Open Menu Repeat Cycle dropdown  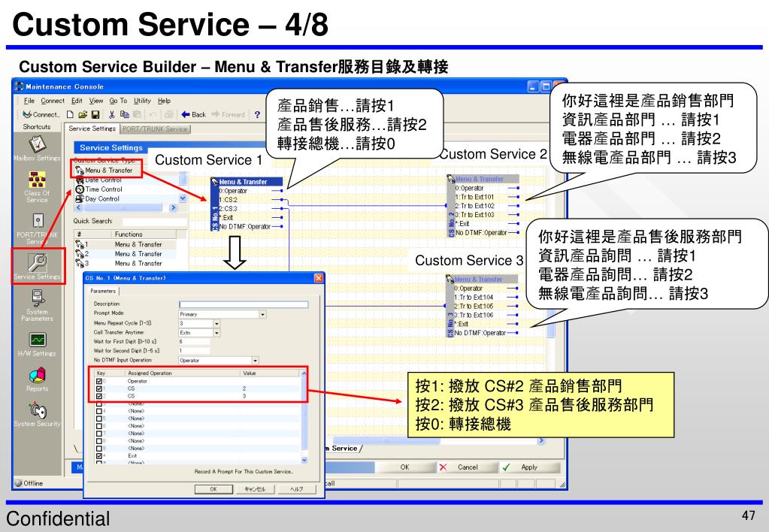click(x=216, y=324)
